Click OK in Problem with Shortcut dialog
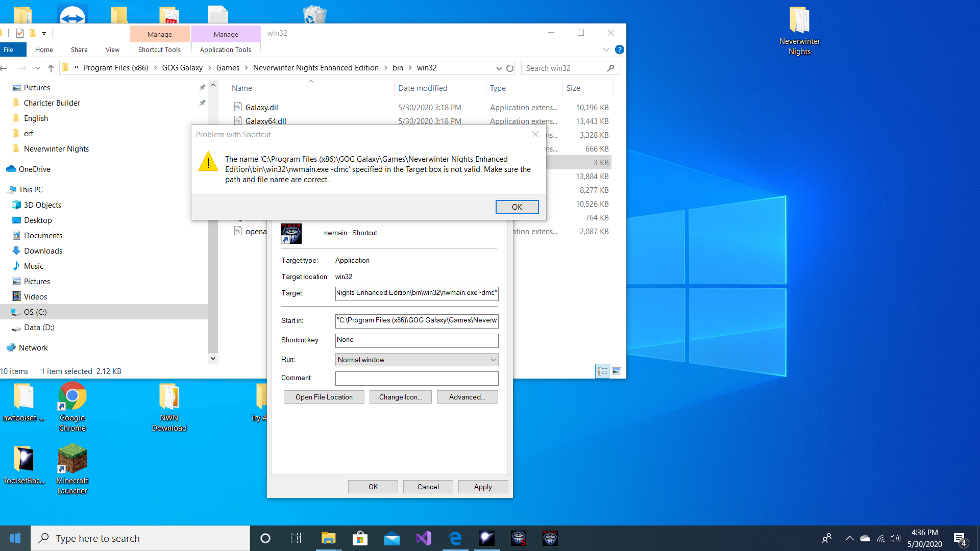This screenshot has width=980, height=551. (x=517, y=207)
